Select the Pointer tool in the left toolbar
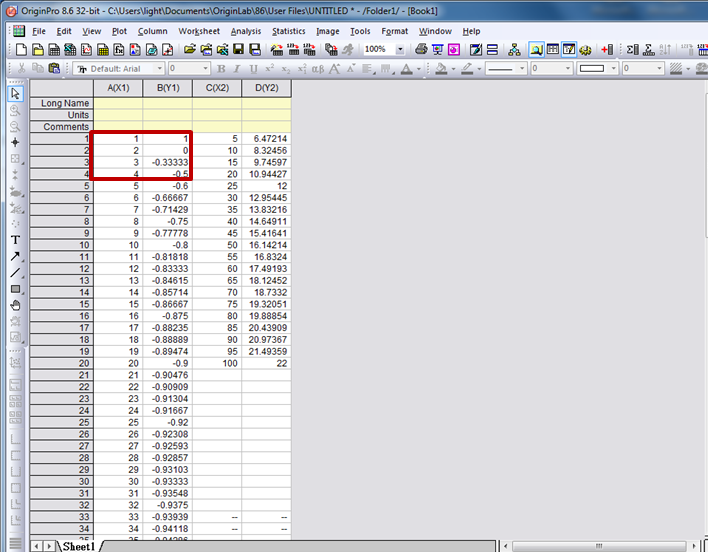Image resolution: width=708 pixels, height=552 pixels. pyautogui.click(x=15, y=93)
